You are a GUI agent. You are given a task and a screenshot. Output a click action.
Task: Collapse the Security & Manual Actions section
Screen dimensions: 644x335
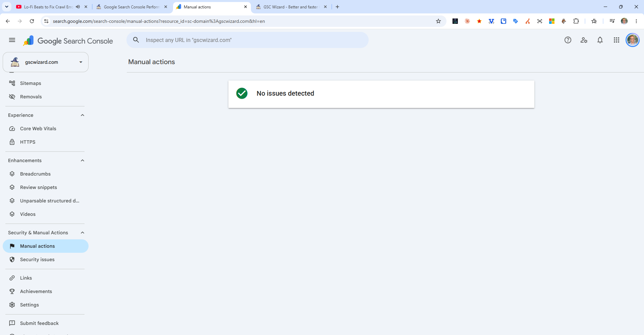click(83, 233)
